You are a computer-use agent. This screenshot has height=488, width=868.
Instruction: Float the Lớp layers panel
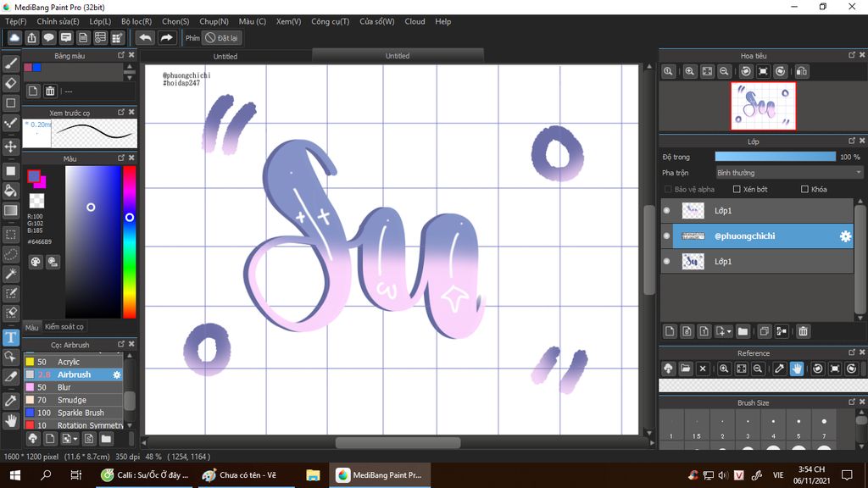point(852,141)
